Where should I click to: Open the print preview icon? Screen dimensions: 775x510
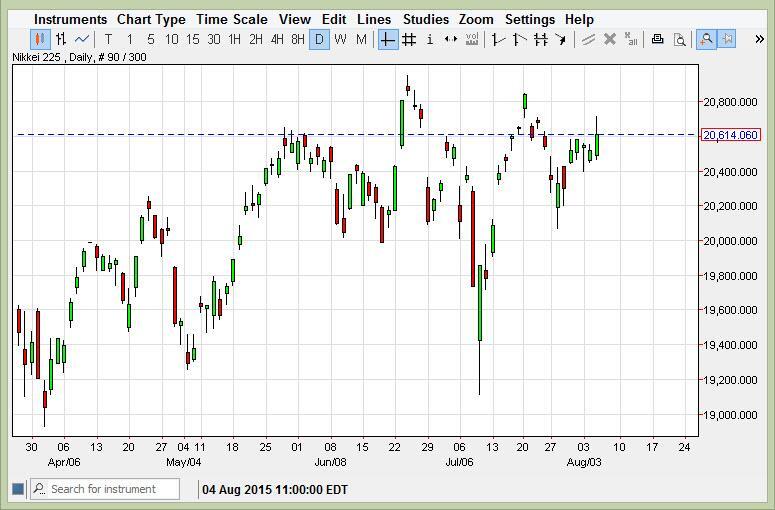[x=680, y=40]
